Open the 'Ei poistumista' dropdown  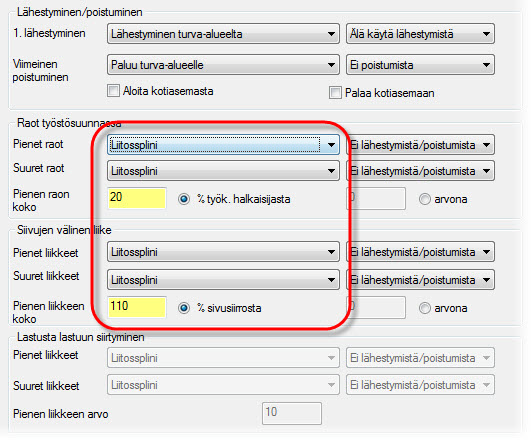[x=420, y=65]
